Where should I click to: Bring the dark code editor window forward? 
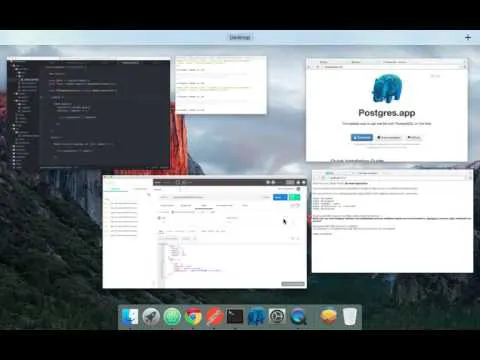[x=88, y=113]
